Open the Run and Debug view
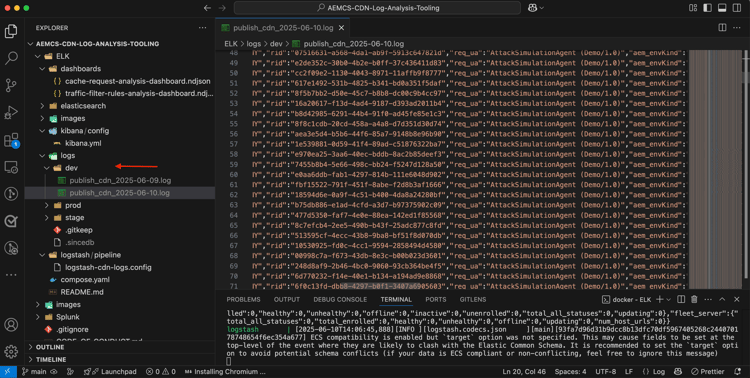Image resolution: width=750 pixels, height=378 pixels. [11, 113]
